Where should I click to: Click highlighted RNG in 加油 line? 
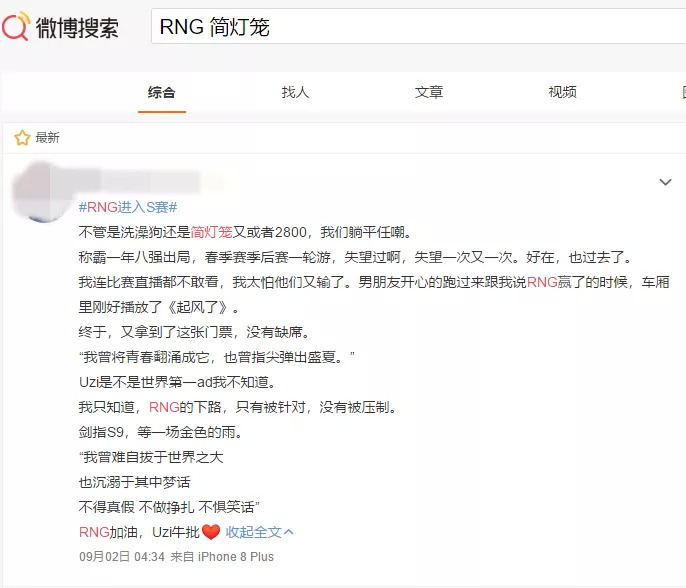(x=94, y=532)
